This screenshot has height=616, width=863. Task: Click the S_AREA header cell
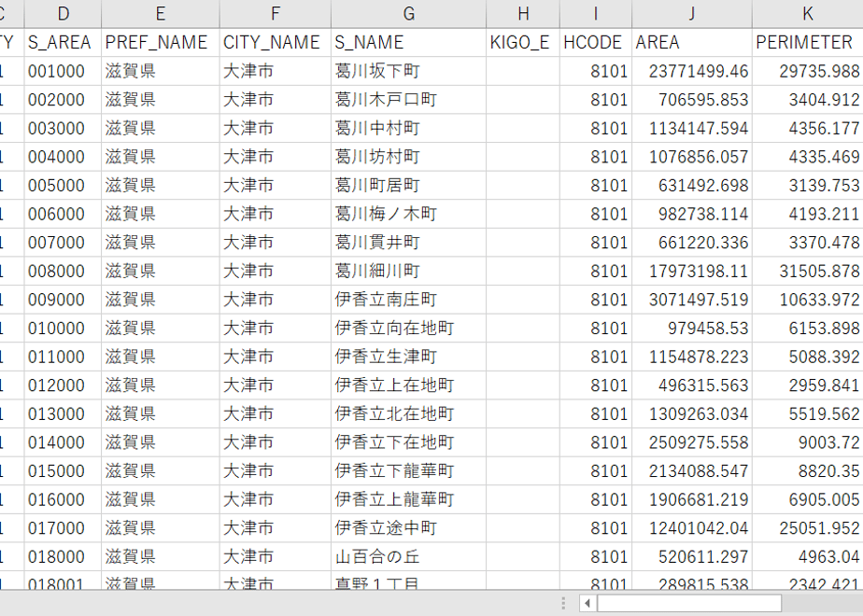click(x=63, y=42)
